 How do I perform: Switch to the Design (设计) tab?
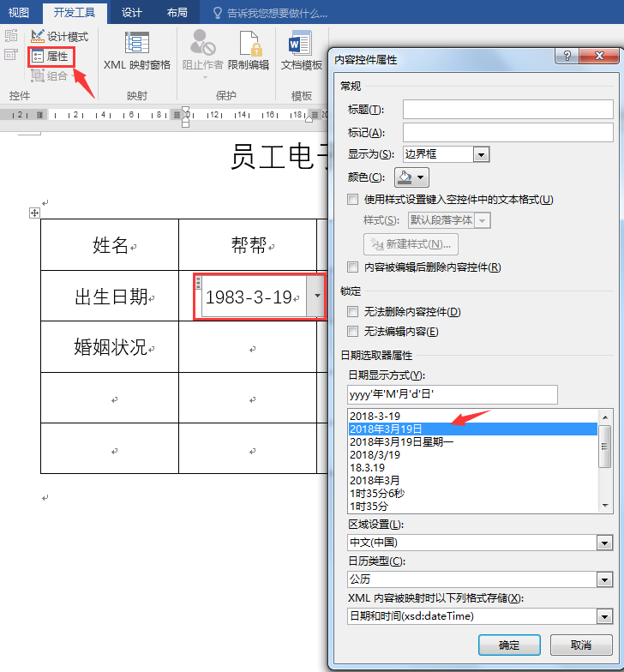tap(131, 12)
